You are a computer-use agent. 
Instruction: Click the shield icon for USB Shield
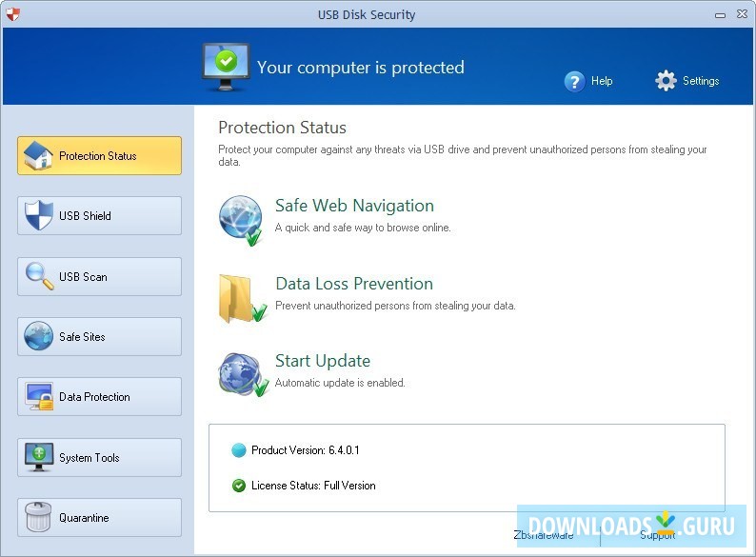(39, 215)
